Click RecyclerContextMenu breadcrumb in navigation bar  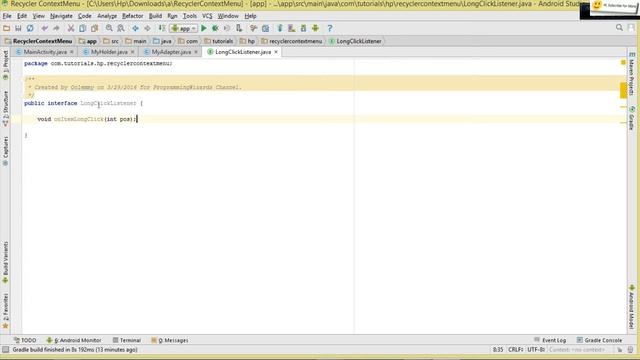[x=39, y=41]
